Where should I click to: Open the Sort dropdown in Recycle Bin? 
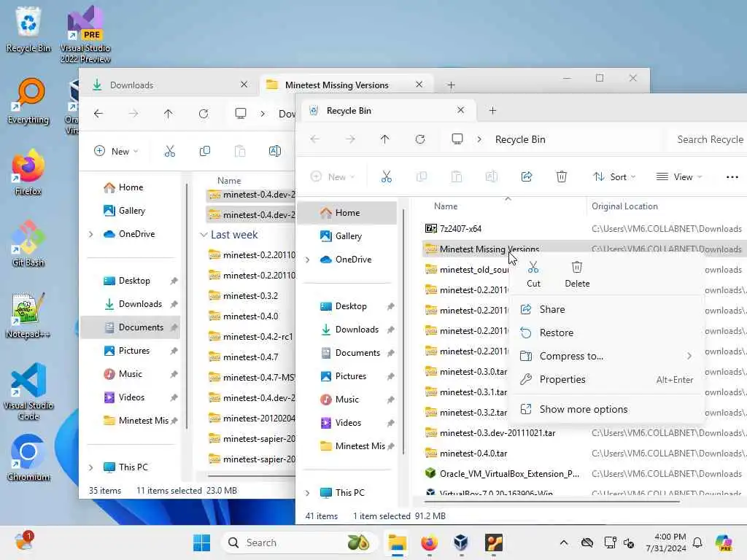614,176
